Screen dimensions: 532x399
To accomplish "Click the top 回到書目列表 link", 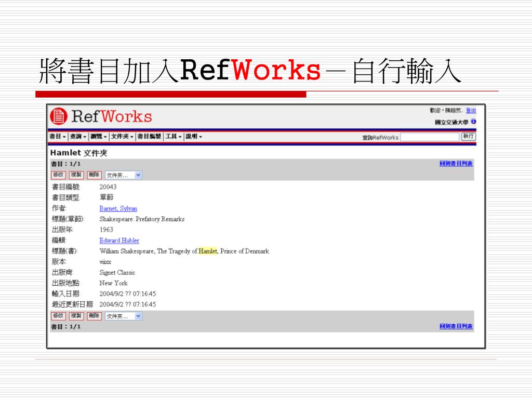I will [x=456, y=164].
